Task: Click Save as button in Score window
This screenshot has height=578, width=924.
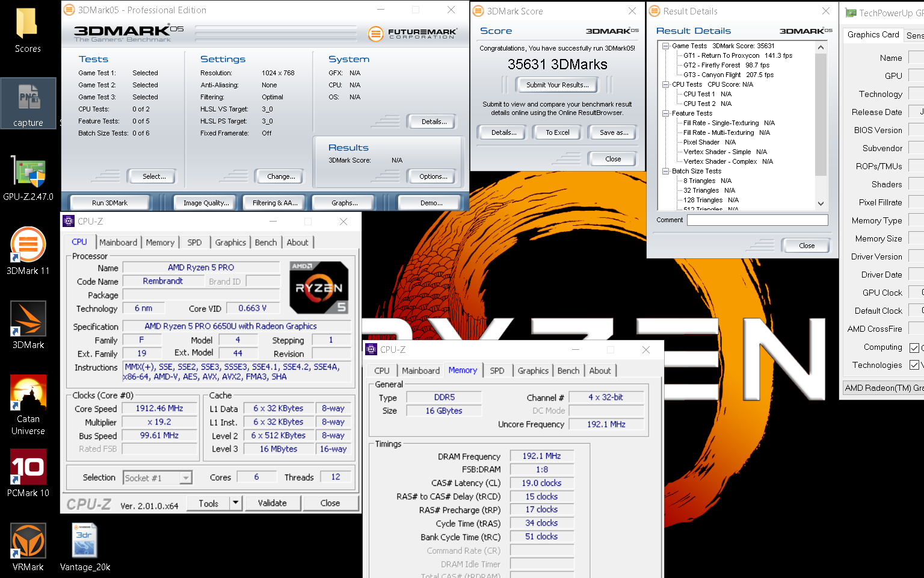Action: (614, 132)
